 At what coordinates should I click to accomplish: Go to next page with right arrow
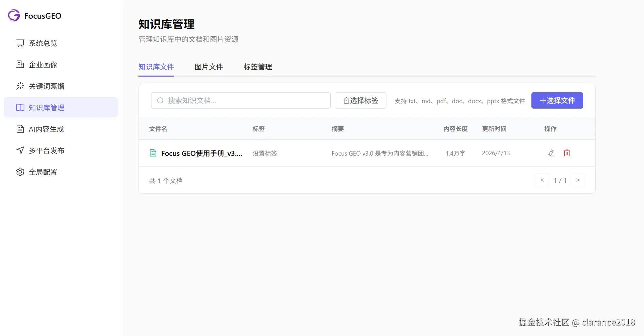[578, 180]
